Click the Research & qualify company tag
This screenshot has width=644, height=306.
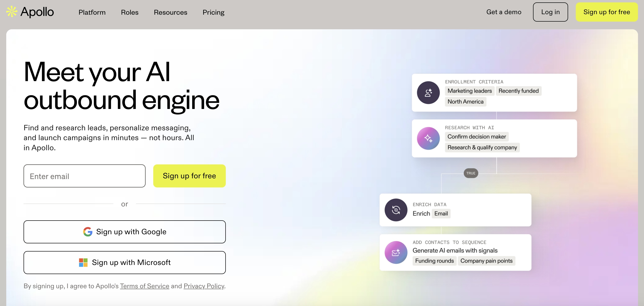482,147
